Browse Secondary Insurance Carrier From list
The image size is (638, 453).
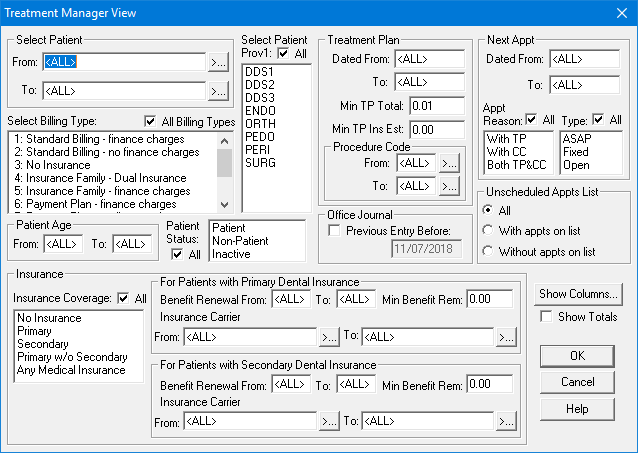click(x=329, y=422)
